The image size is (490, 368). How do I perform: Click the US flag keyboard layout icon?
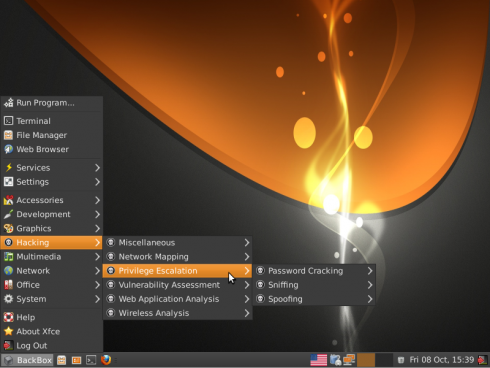(x=319, y=360)
